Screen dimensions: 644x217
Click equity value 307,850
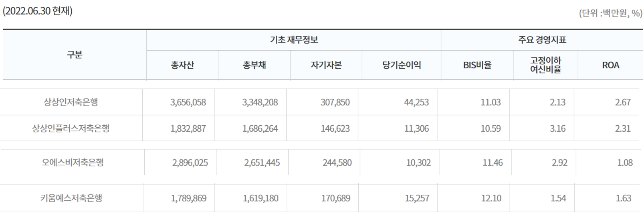click(x=335, y=102)
